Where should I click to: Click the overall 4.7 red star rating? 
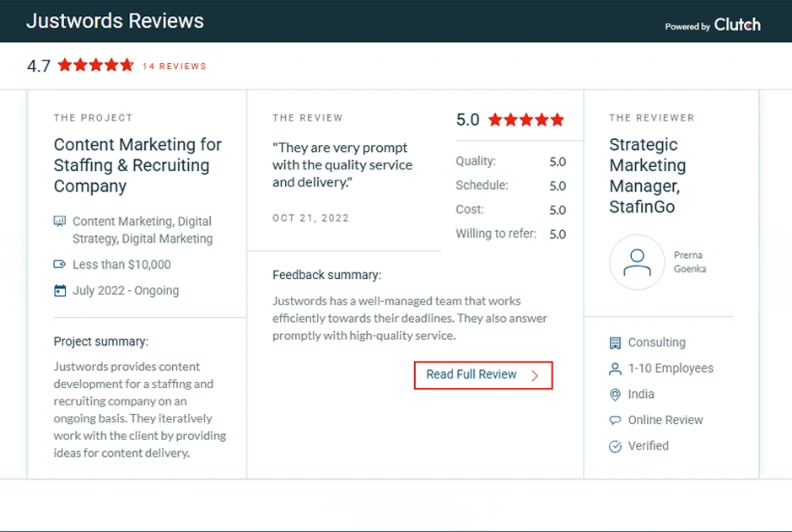point(96,65)
